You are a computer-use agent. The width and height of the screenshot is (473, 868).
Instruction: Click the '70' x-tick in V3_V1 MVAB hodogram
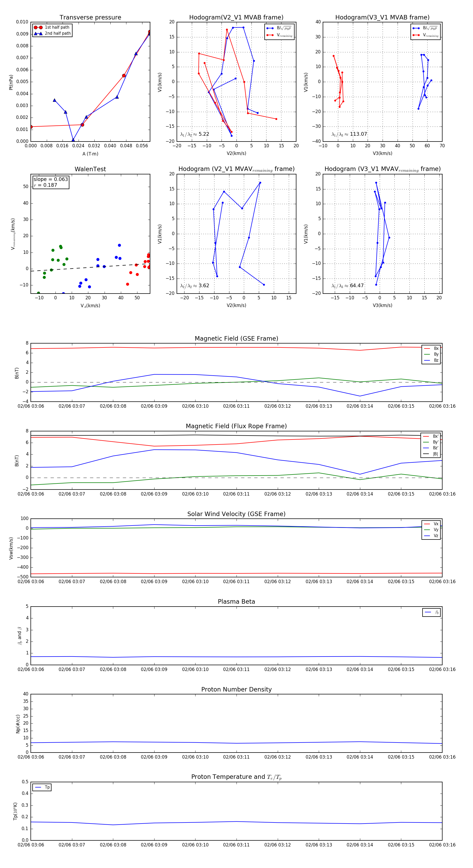click(442, 146)
